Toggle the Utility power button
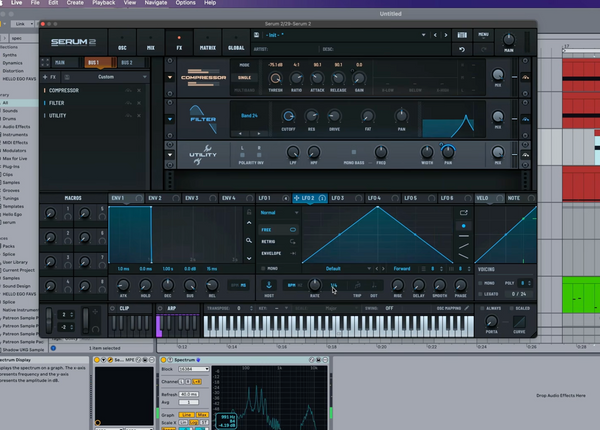600x430 pixels. [x=525, y=155]
